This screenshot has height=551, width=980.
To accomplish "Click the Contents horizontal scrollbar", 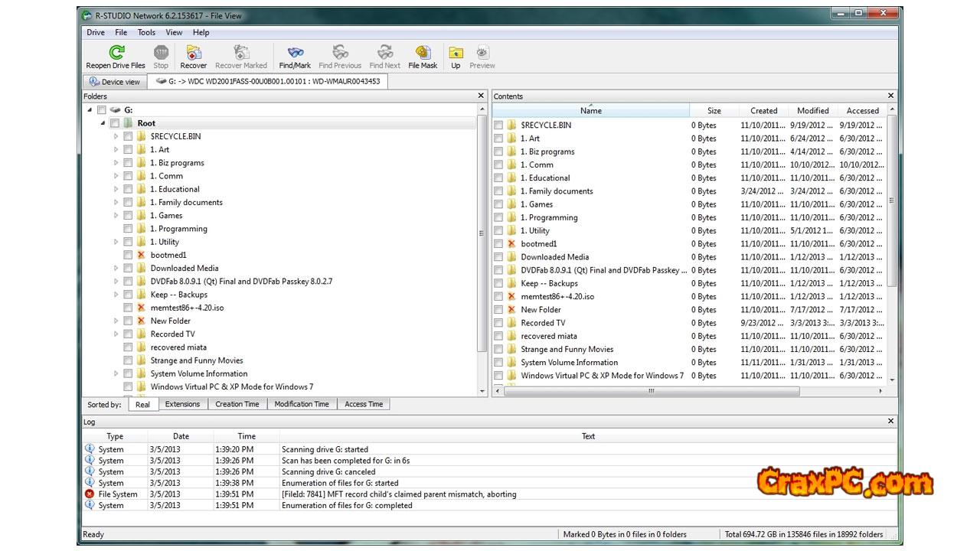I will [651, 391].
